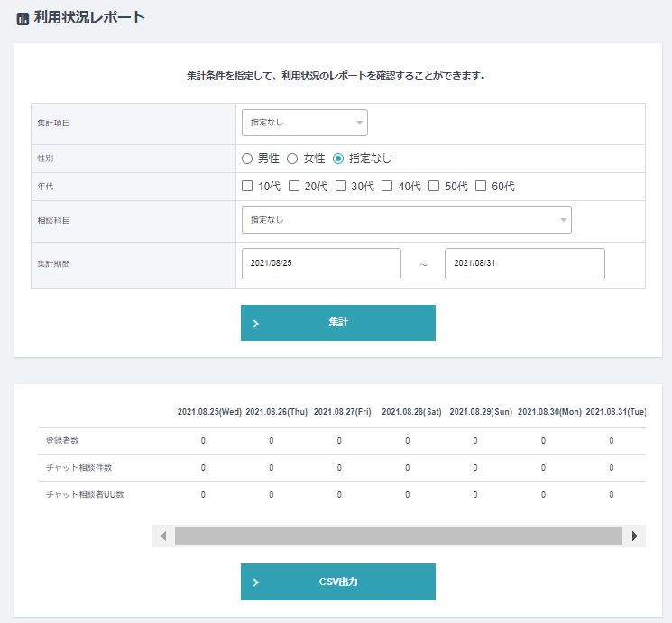Viewport: 672px width, 623px height.
Task: Click the bar chart icon beside 利用状況レポート
Action: coord(23,19)
